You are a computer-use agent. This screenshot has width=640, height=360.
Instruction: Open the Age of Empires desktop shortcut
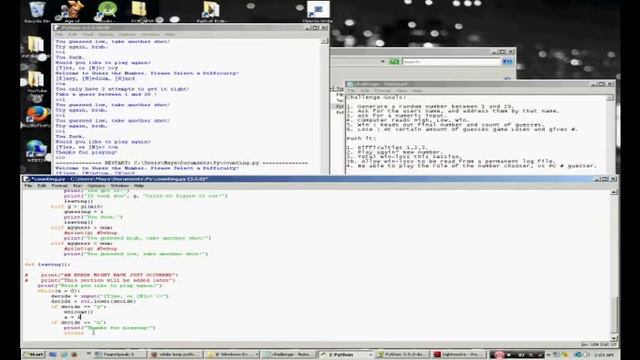72,11
